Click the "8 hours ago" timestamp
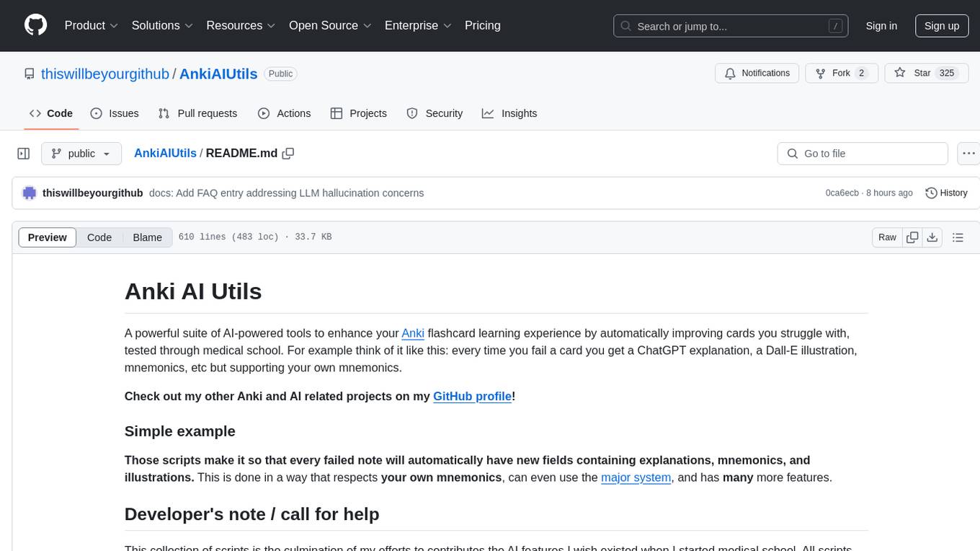The image size is (980, 551). [x=889, y=193]
